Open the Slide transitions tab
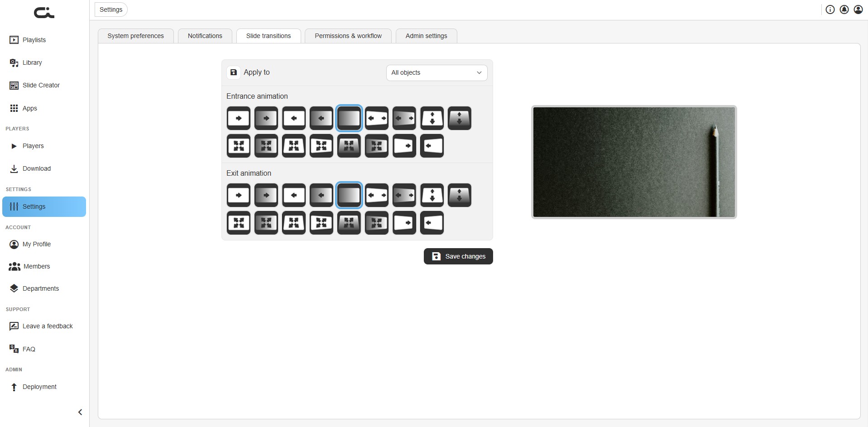 pyautogui.click(x=269, y=36)
